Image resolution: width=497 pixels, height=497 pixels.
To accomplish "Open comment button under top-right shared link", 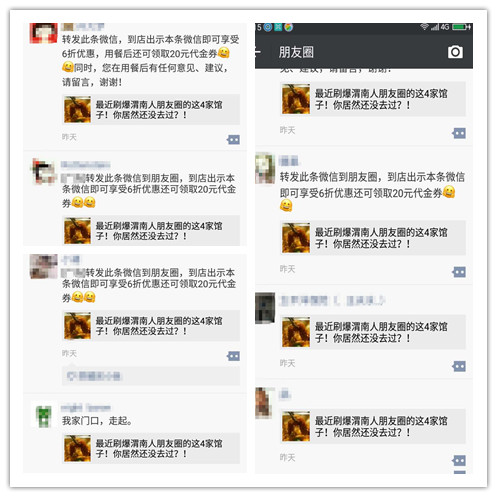I will (x=459, y=133).
